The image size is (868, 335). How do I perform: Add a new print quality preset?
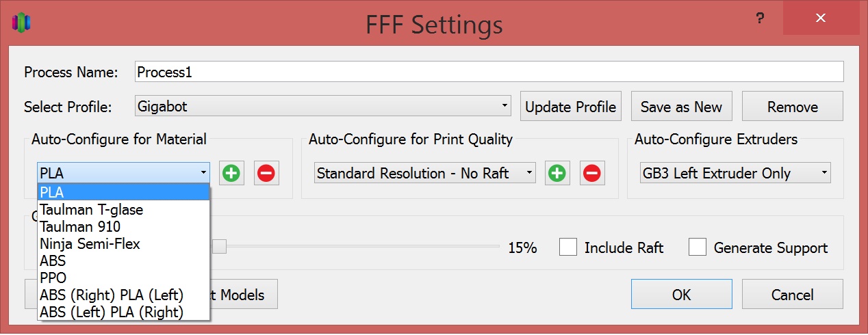click(x=557, y=174)
